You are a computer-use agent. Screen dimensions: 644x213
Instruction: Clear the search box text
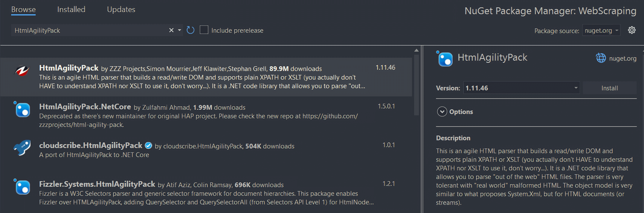pyautogui.click(x=171, y=30)
